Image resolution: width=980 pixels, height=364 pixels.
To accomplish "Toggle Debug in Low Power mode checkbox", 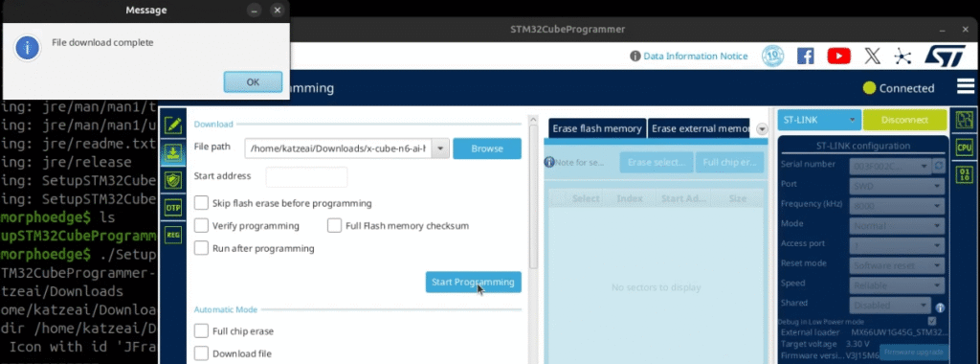I will (x=932, y=321).
